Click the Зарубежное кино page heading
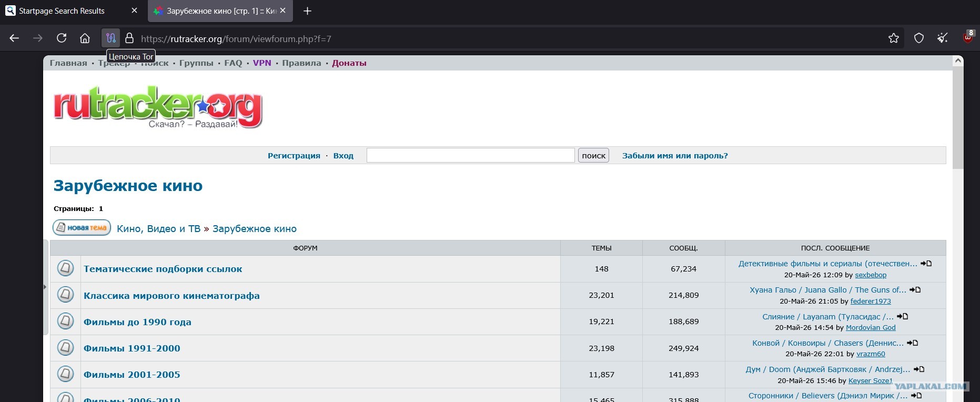980x402 pixels. 128,186
